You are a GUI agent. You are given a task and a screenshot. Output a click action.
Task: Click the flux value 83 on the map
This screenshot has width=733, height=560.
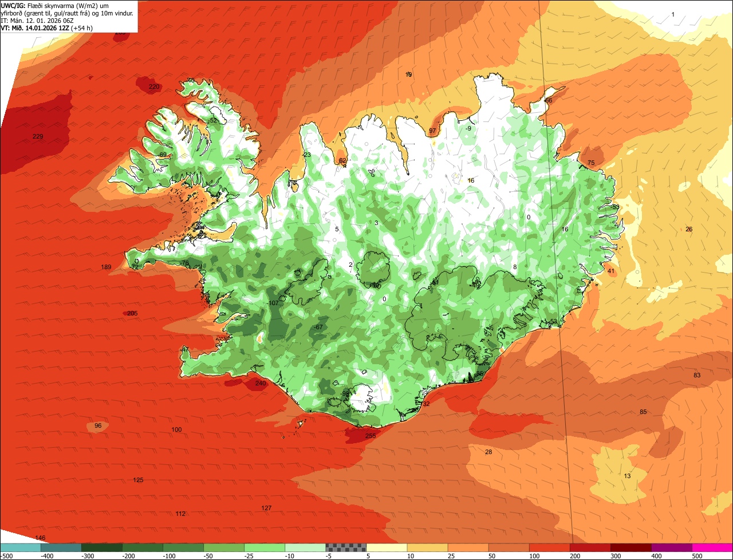pyautogui.click(x=697, y=375)
